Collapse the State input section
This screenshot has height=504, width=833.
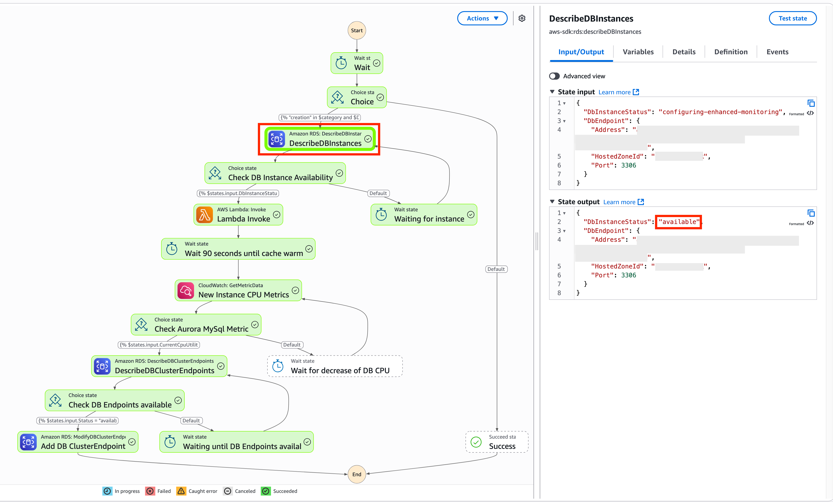pos(552,92)
